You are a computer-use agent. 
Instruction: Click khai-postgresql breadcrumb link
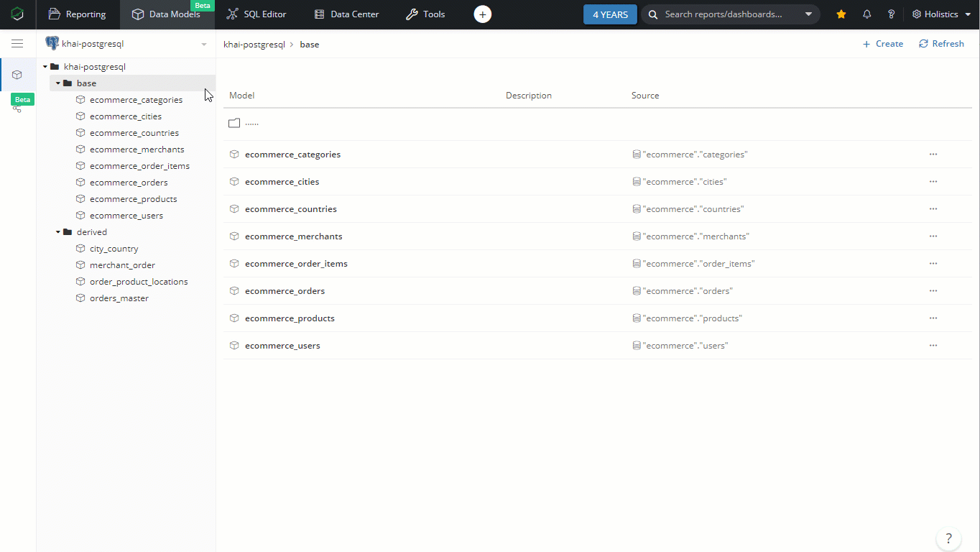pos(254,44)
